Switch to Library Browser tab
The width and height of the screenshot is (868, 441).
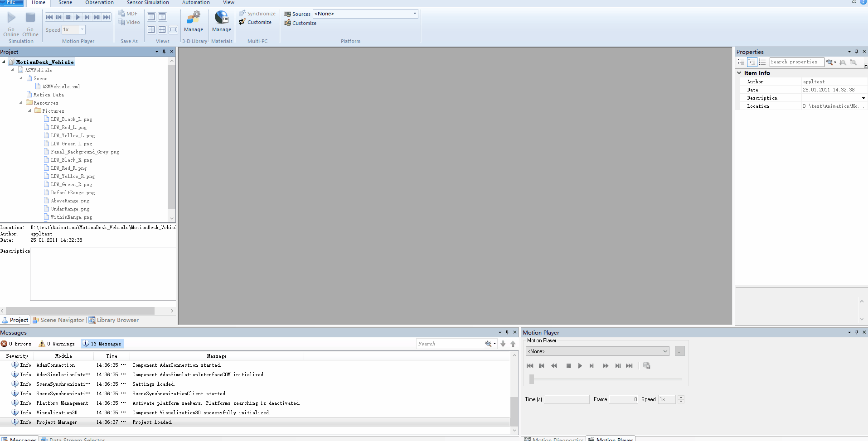click(x=114, y=320)
